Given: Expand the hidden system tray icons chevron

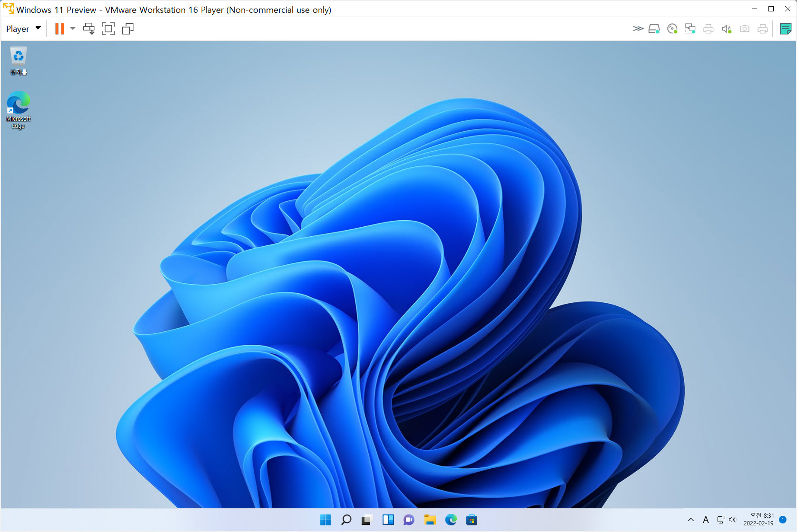Looking at the screenshot, I should [x=691, y=520].
